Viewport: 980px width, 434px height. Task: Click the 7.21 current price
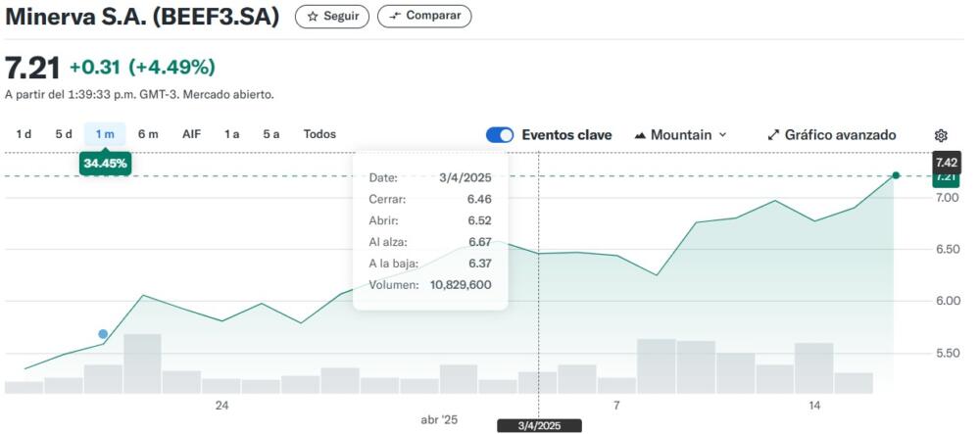32,68
